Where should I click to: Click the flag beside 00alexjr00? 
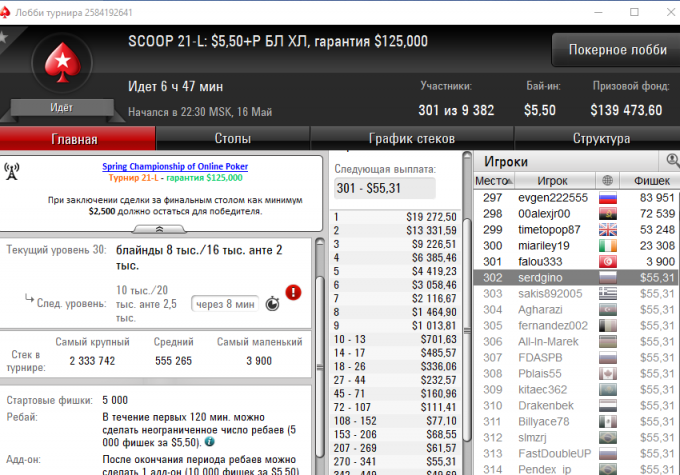(608, 214)
